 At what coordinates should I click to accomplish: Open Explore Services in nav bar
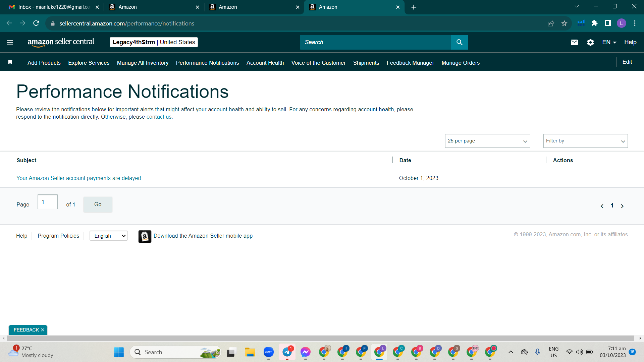(89, 63)
